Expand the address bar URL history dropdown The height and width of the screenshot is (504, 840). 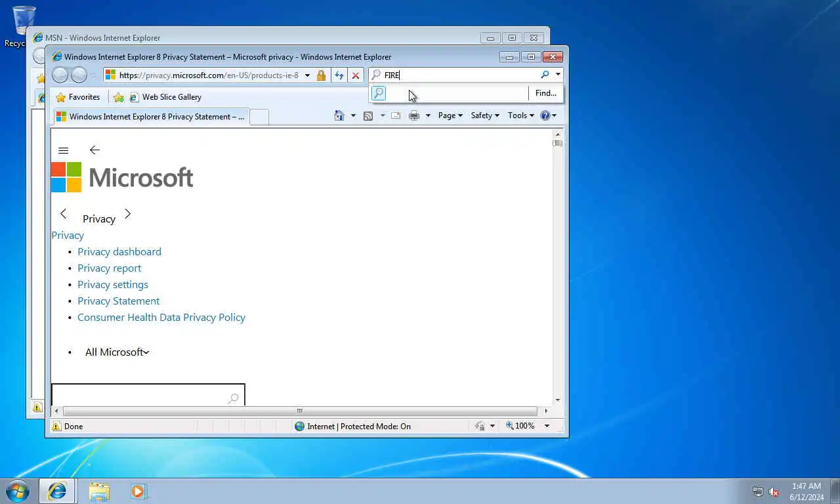[x=307, y=75]
